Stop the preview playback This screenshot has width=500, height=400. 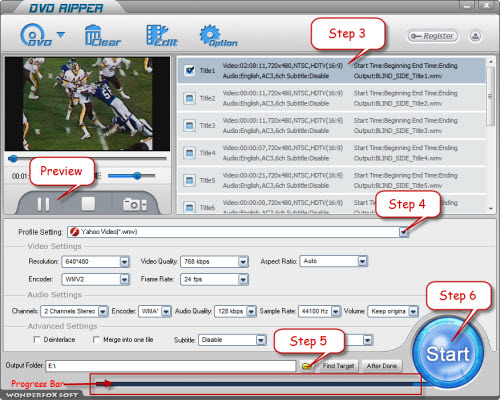click(x=88, y=204)
